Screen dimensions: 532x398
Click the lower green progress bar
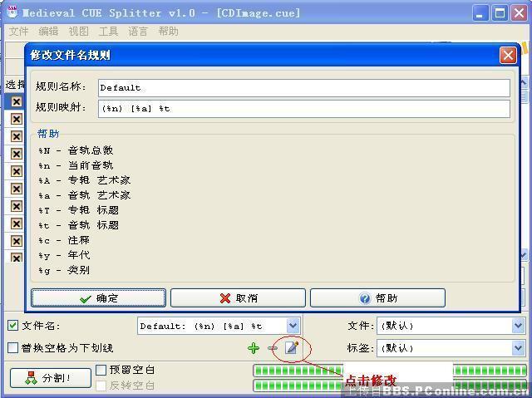tap(390, 386)
